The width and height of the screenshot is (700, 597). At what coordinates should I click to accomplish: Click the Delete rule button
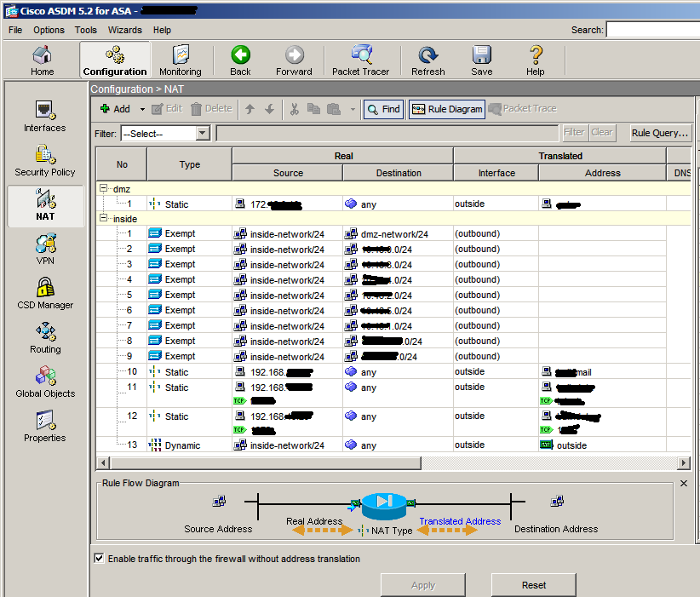coord(211,108)
